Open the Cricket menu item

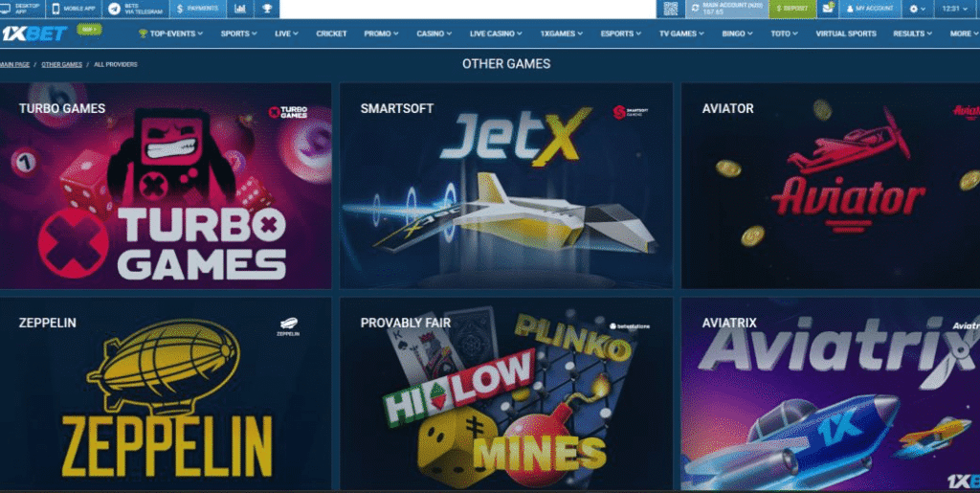point(332,34)
